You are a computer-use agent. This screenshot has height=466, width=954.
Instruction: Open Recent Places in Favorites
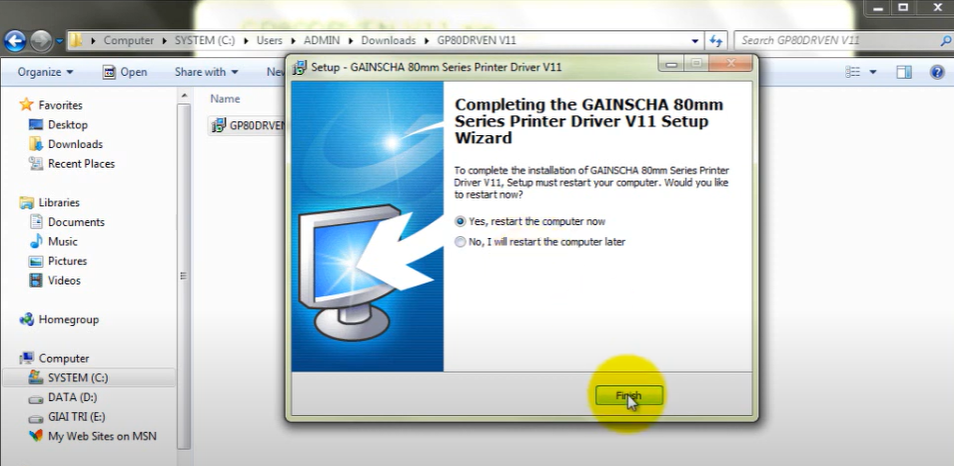pyautogui.click(x=72, y=164)
